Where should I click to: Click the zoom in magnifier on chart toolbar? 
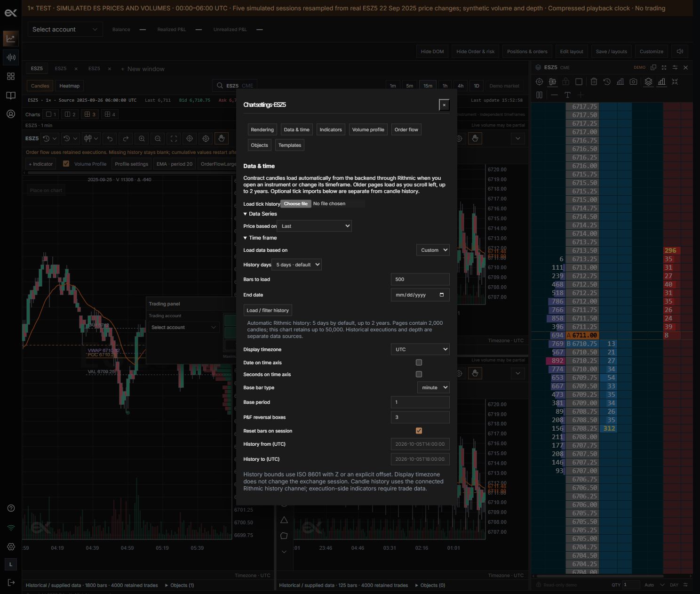142,138
